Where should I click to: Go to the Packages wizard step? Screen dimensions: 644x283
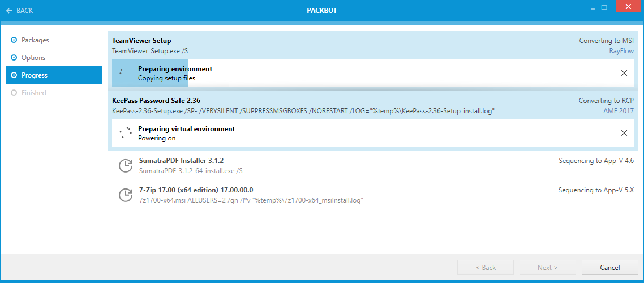[35, 40]
